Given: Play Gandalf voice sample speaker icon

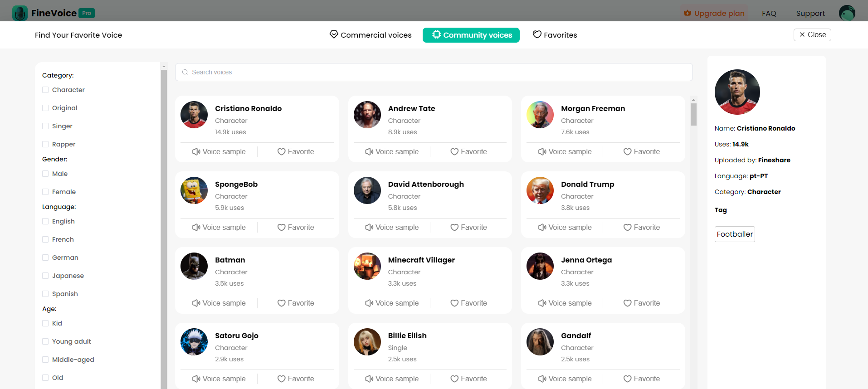Looking at the screenshot, I should [x=542, y=379].
